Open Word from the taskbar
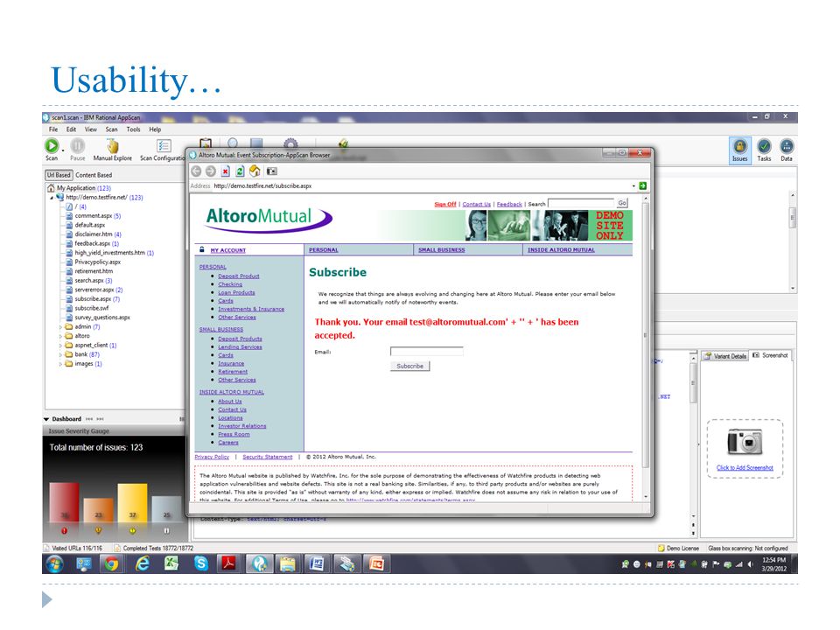The image size is (840, 630). pyautogui.click(x=317, y=563)
